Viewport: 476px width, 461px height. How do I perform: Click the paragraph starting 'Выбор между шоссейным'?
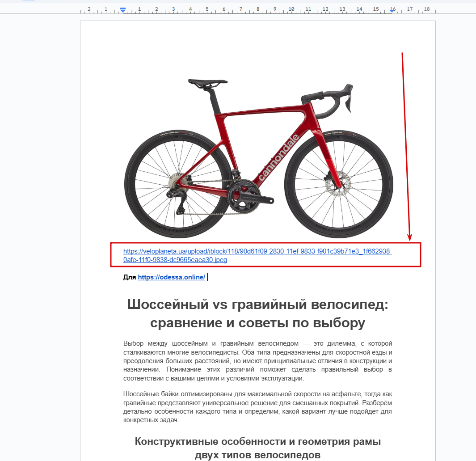(x=258, y=361)
